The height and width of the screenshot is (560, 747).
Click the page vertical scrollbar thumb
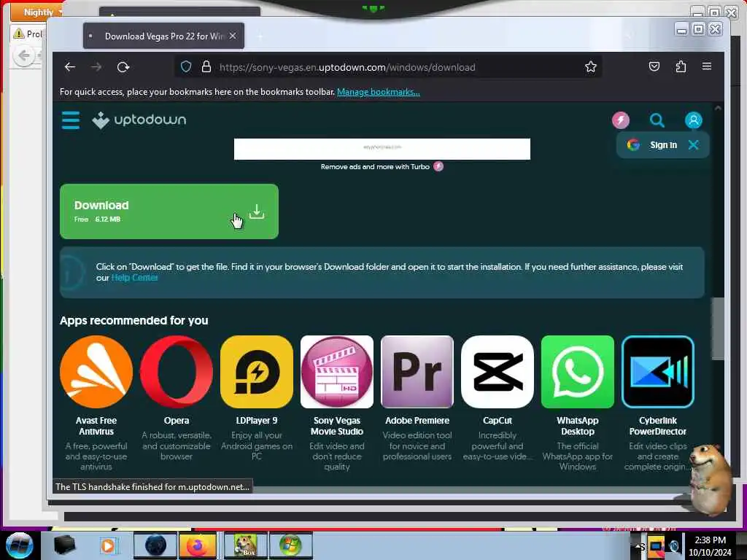tap(718, 329)
